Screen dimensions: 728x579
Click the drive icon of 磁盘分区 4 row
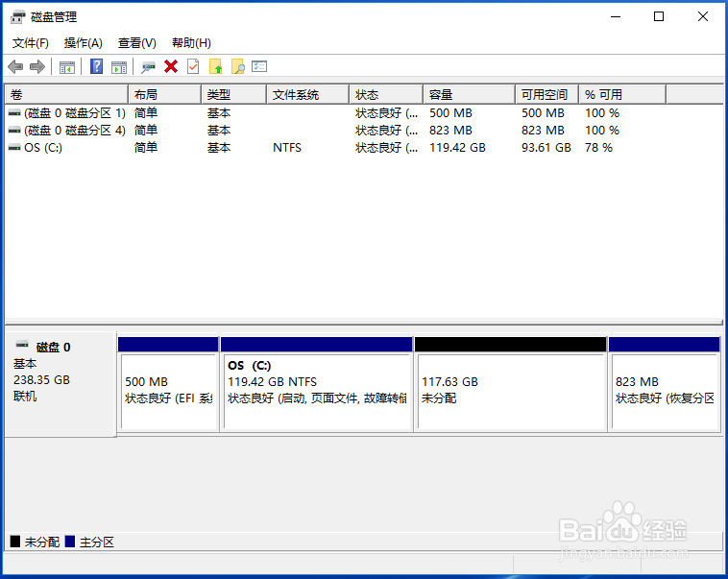[14, 131]
